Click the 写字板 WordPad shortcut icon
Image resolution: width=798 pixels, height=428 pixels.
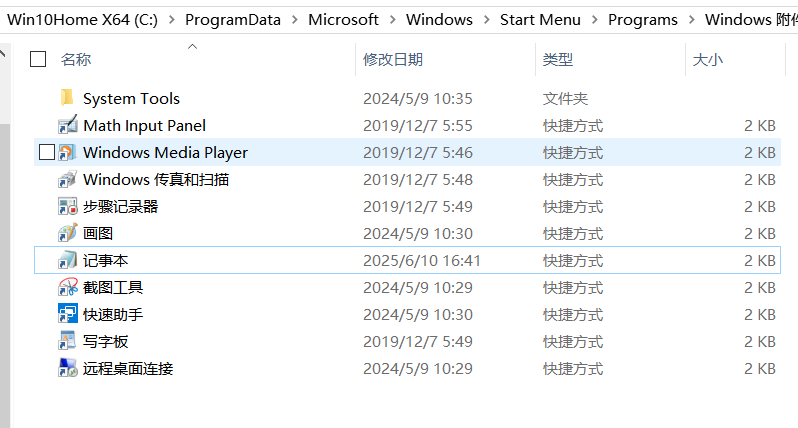[x=67, y=341]
